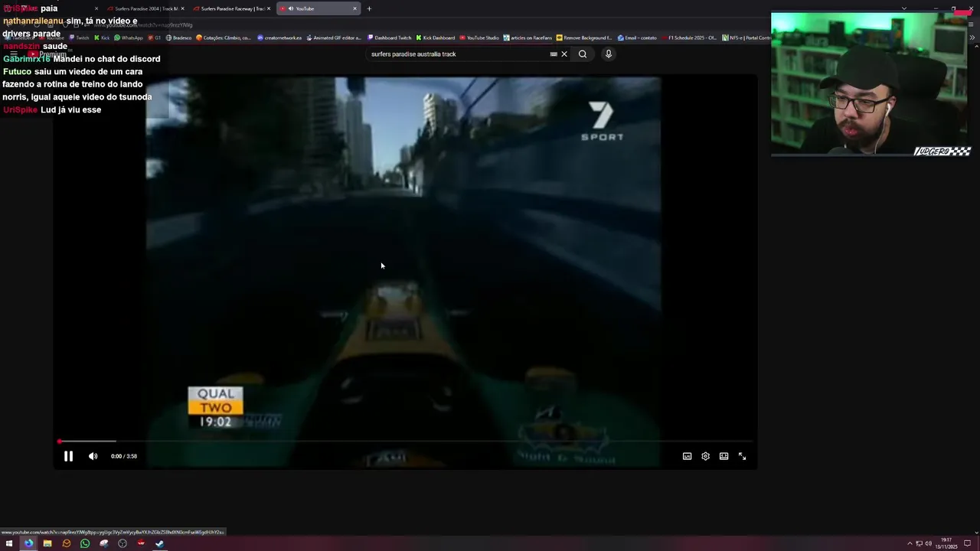Close the "Surfers Paradise 2004" tab
This screenshot has width=980, height=551.
(x=182, y=8)
